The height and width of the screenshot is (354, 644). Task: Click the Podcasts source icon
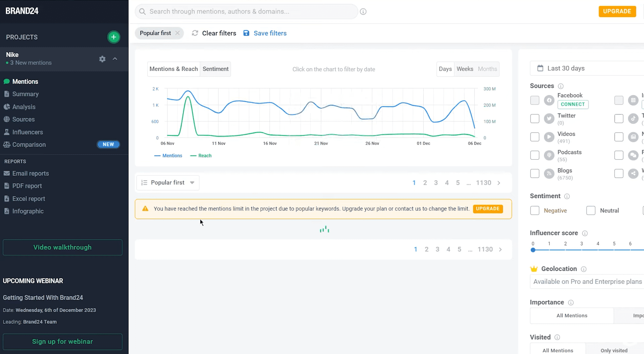[x=549, y=155]
